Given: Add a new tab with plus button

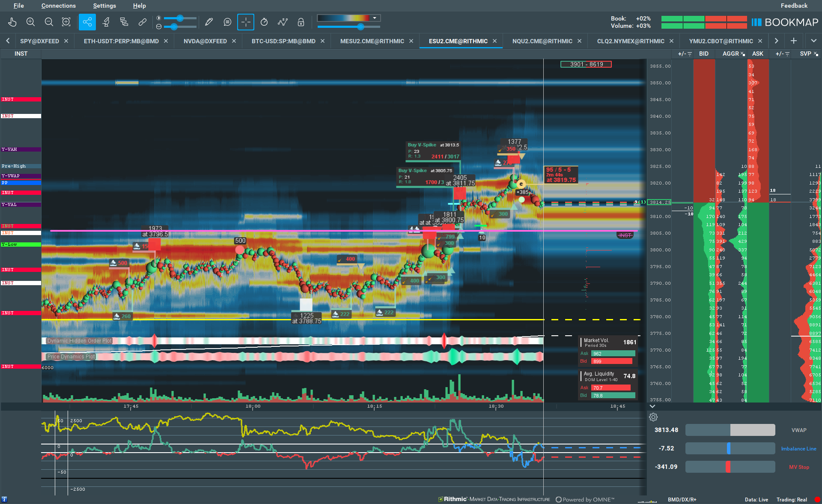Looking at the screenshot, I should click(793, 41).
